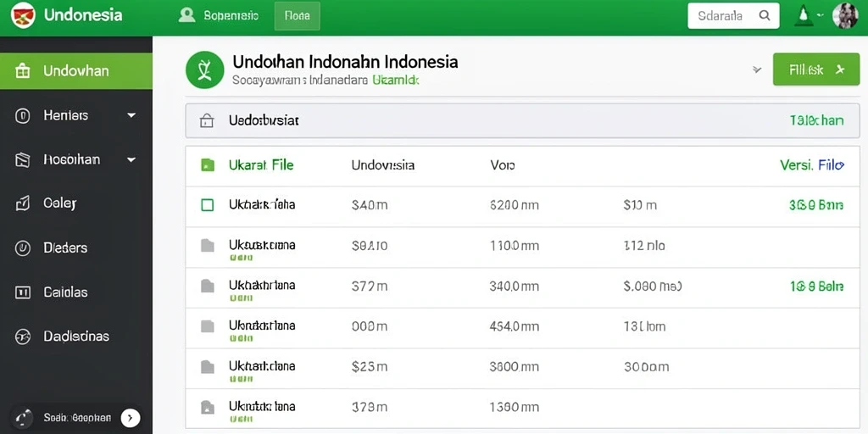
Task: Click the magnifier icon in search box
Action: (x=765, y=15)
